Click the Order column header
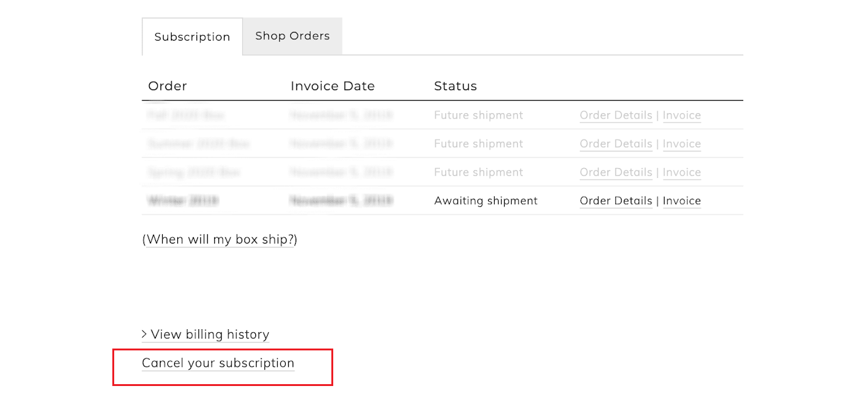 [167, 86]
